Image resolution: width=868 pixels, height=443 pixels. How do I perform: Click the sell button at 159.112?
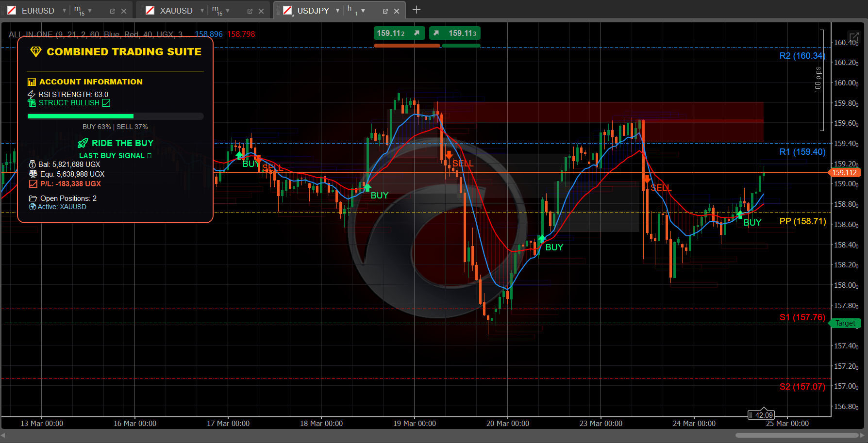[399, 33]
